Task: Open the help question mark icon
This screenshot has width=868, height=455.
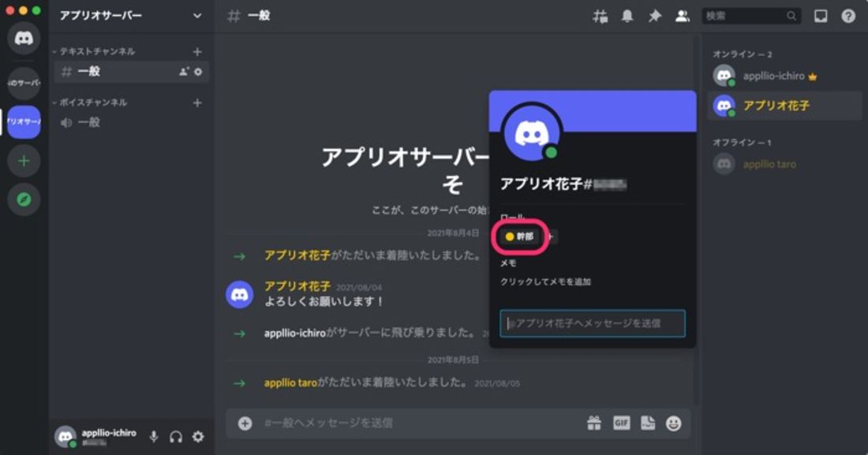Action: [848, 16]
